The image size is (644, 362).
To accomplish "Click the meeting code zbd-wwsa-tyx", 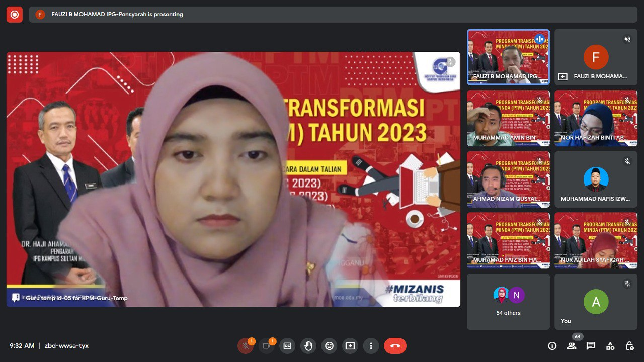I will [66, 346].
